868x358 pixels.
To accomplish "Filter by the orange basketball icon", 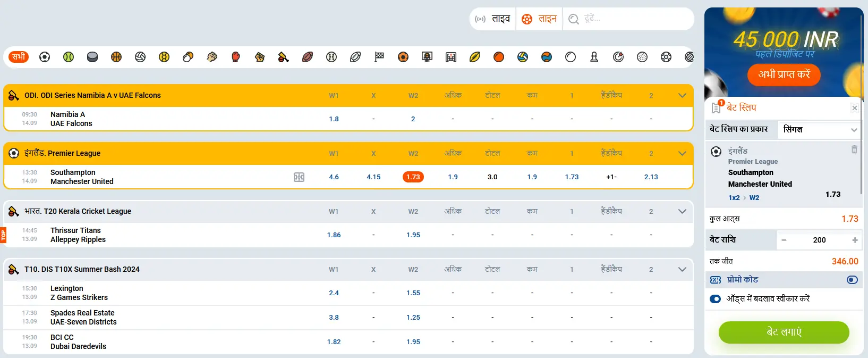I will coord(116,57).
